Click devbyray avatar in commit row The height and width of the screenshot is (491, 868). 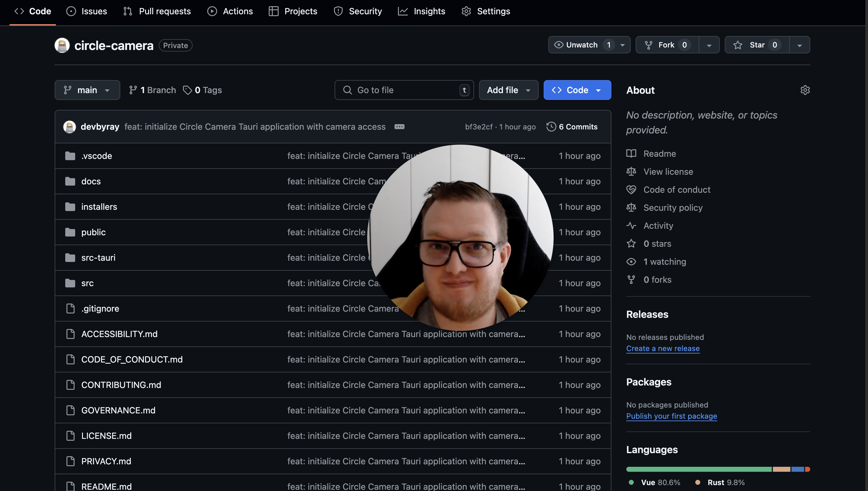[x=70, y=127]
